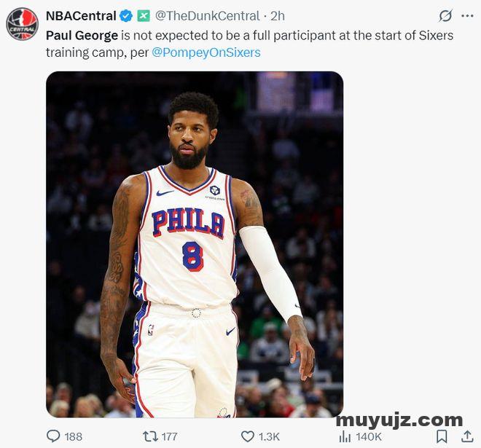Open the three-dot More options menu
The width and height of the screenshot is (481, 448).
click(467, 16)
